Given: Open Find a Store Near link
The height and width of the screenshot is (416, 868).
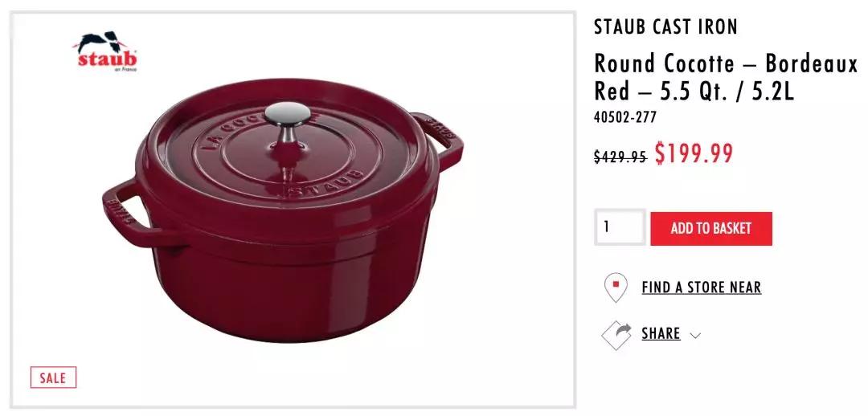Looking at the screenshot, I should pos(702,288).
